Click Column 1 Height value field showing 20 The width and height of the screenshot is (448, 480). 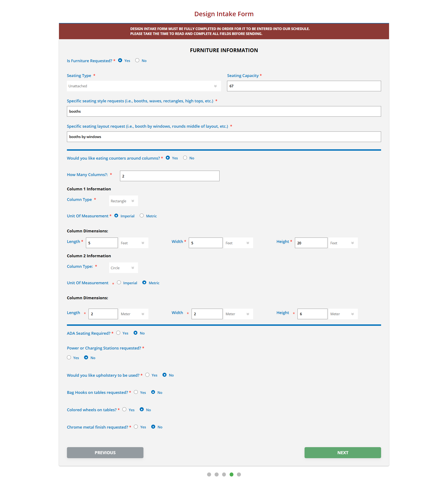[x=311, y=243]
